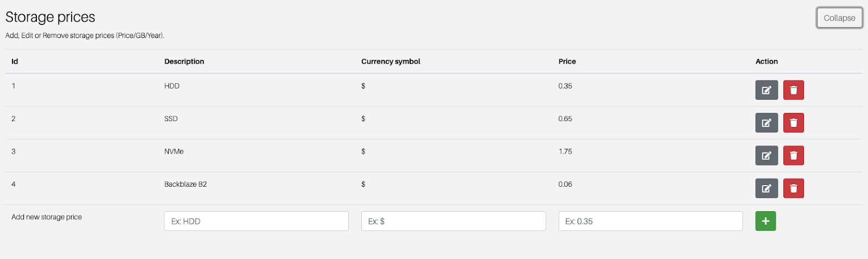Image resolution: width=868 pixels, height=259 pixels.
Task: Click the Id value 3 in NVMe row
Action: 14,151
